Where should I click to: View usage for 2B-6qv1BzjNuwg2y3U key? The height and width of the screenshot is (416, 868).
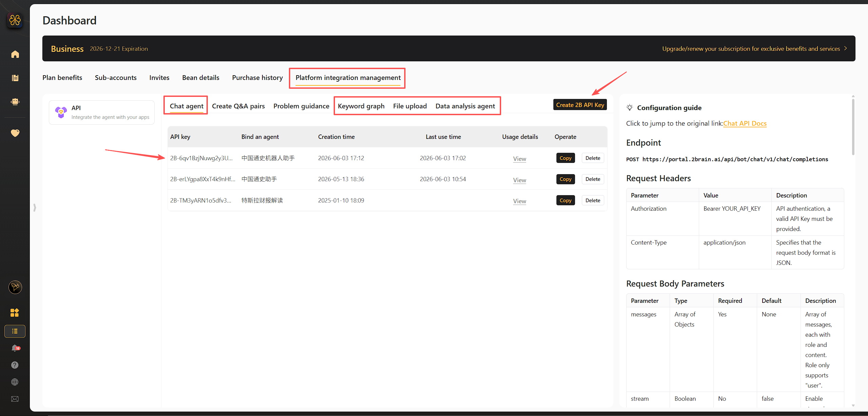tap(519, 159)
